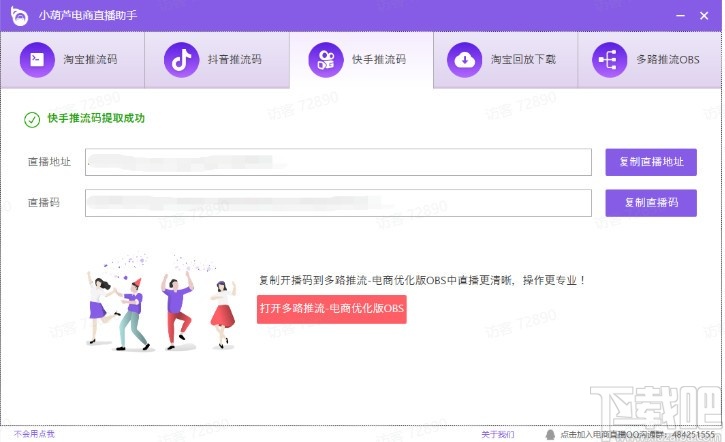This screenshot has width=725, height=442.
Task: Close the 小葫芦电商直播助手 window
Action: pyautogui.click(x=704, y=16)
